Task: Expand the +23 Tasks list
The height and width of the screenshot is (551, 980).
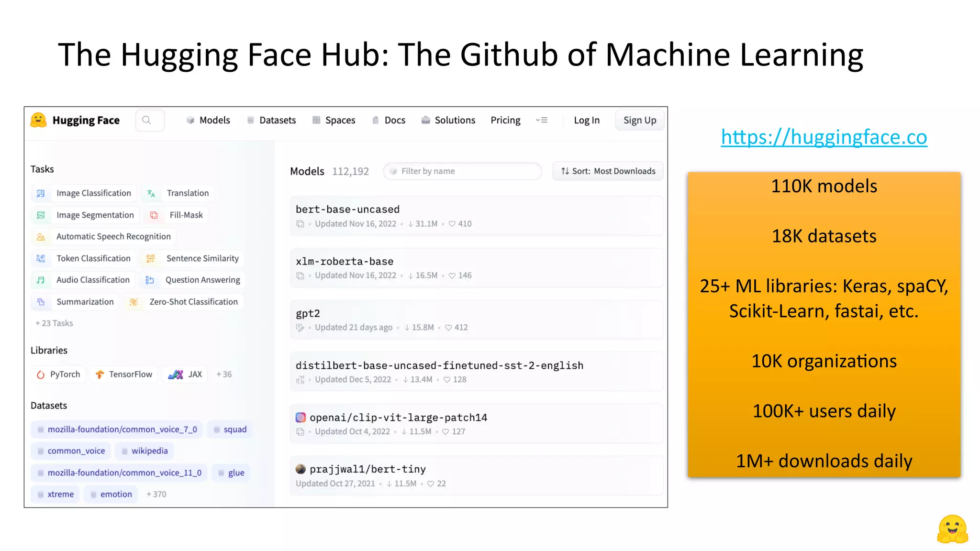Action: point(54,323)
